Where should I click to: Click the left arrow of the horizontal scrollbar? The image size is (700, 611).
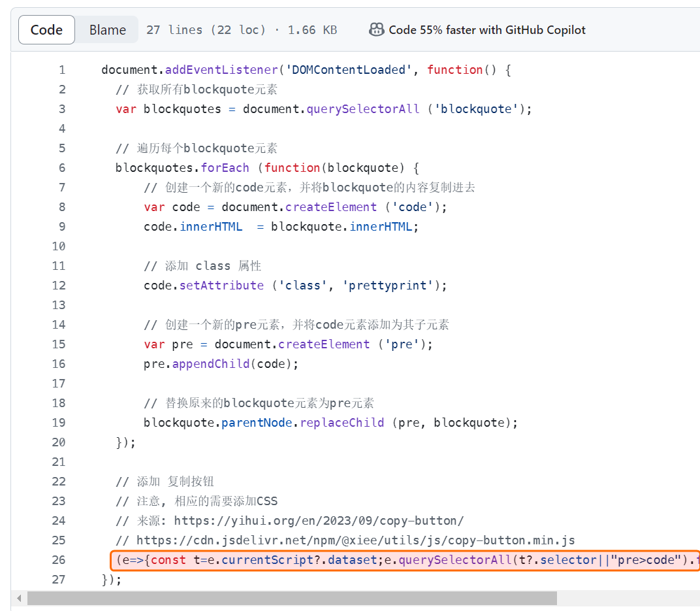point(19,599)
